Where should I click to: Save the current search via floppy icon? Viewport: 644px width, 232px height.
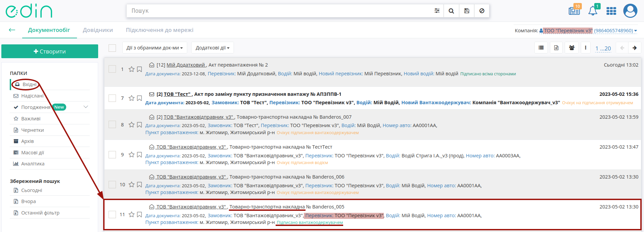(467, 11)
